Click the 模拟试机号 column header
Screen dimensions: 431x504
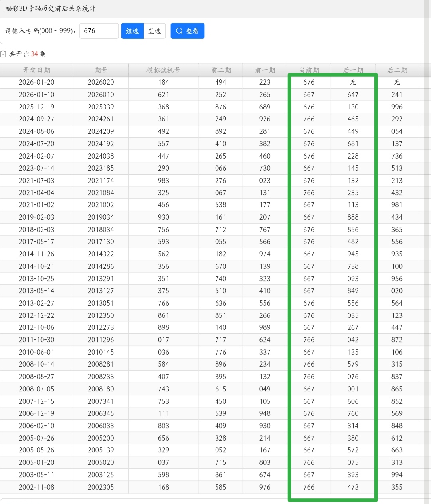(163, 70)
